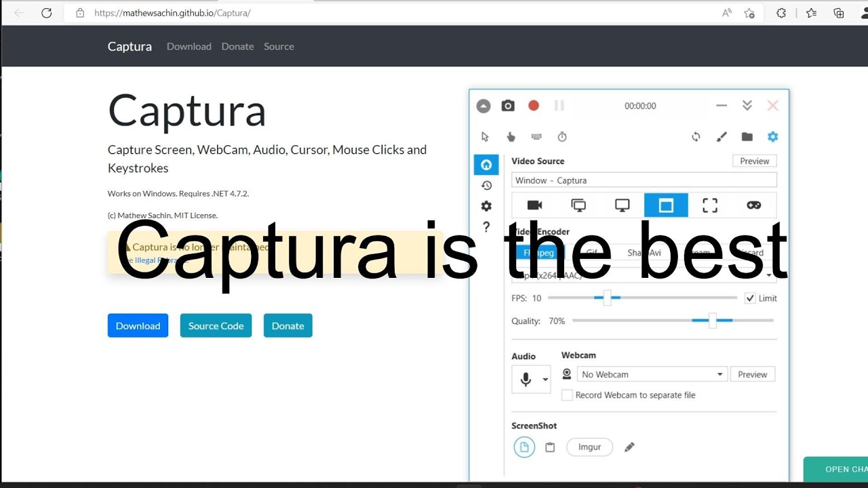This screenshot has width=868, height=488.
Task: Click the microphone audio icon
Action: point(526,380)
